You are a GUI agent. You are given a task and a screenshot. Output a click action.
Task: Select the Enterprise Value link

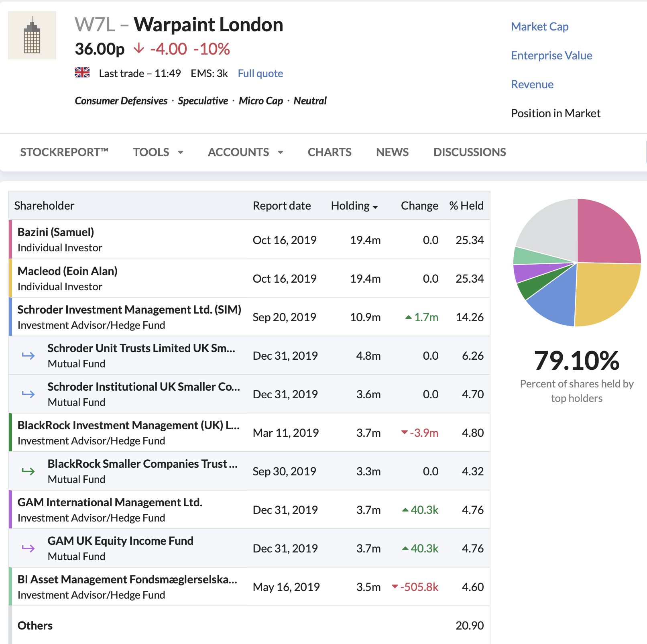(551, 55)
